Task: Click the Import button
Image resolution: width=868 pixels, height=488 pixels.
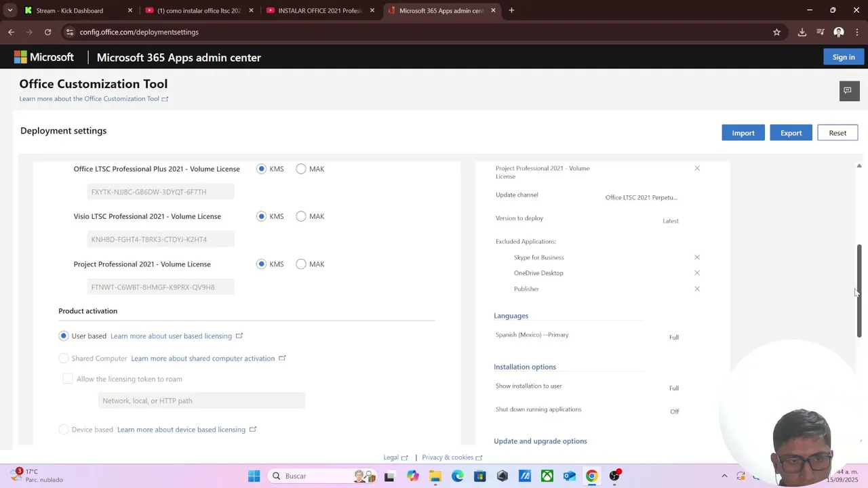Action: tap(743, 133)
